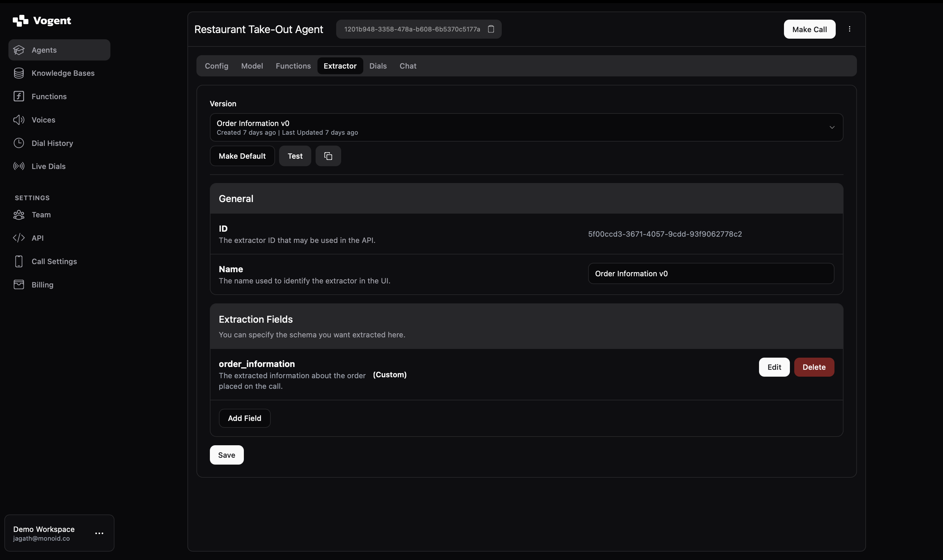
Task: Copy the agent ID with clipboard icon
Action: tap(491, 29)
